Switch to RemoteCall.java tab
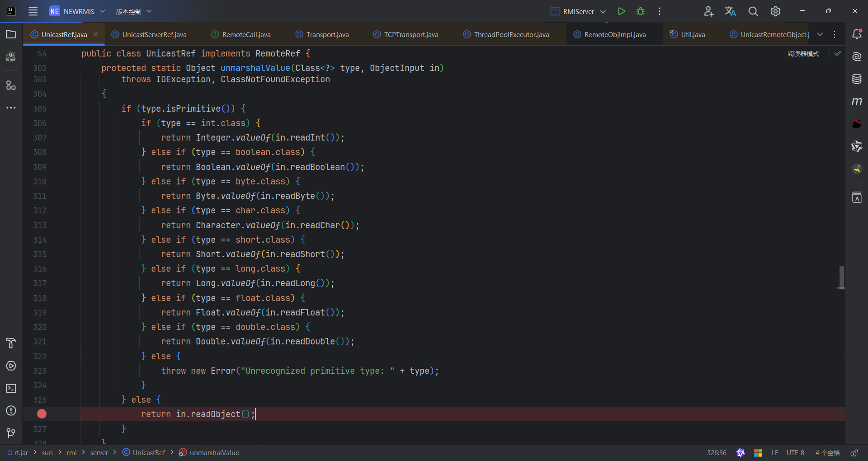This screenshot has height=461, width=868. point(241,34)
